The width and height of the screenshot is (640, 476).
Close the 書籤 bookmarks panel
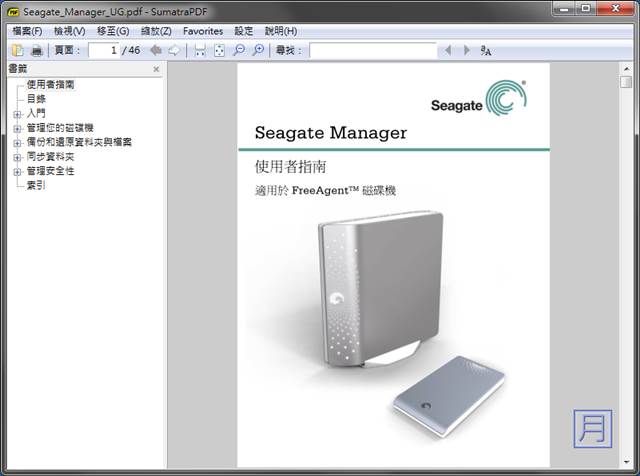click(156, 69)
